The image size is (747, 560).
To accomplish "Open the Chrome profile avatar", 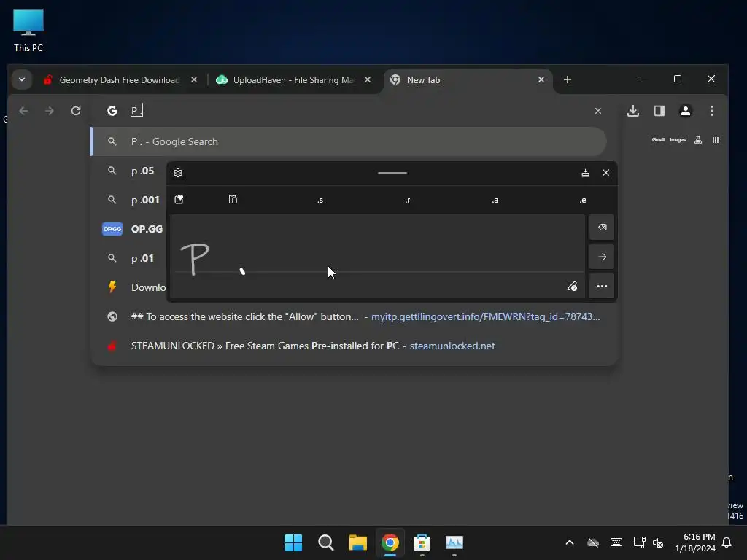I will [686, 111].
